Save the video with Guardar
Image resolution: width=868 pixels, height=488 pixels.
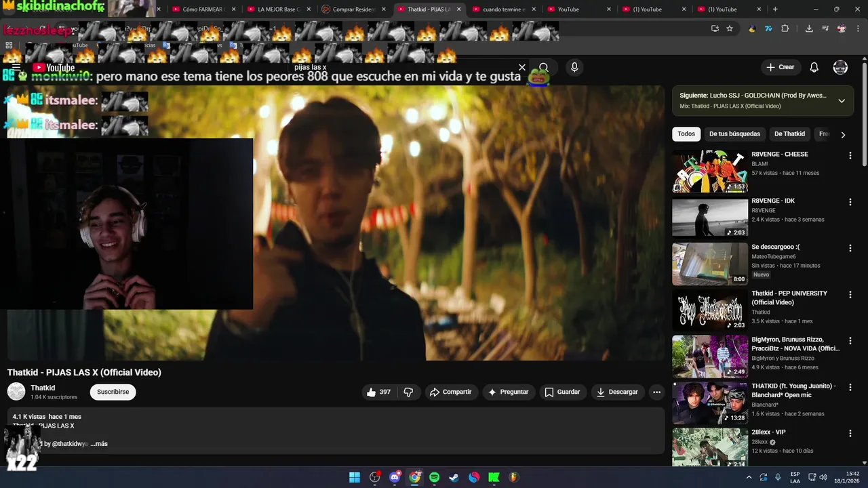point(562,392)
